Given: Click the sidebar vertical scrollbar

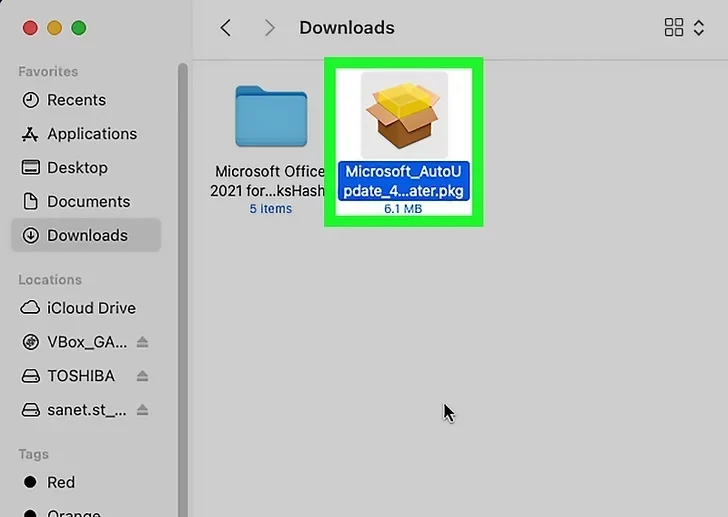Looking at the screenshot, I should point(183,290).
